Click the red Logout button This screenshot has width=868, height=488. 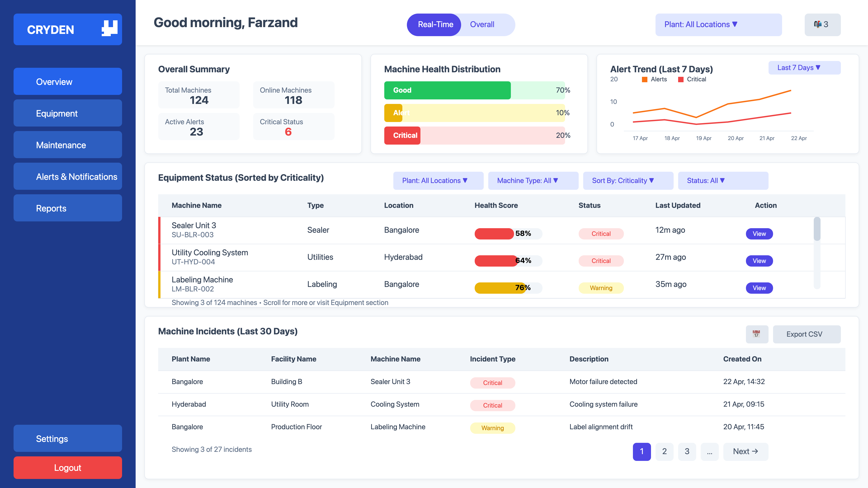click(x=68, y=468)
